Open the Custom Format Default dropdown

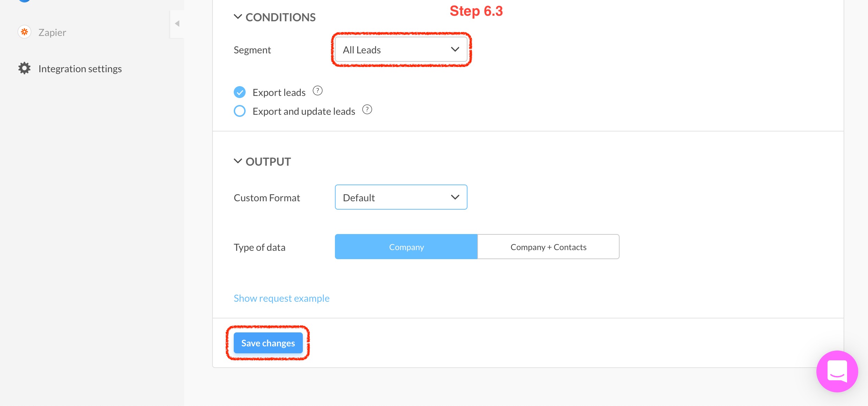401,197
